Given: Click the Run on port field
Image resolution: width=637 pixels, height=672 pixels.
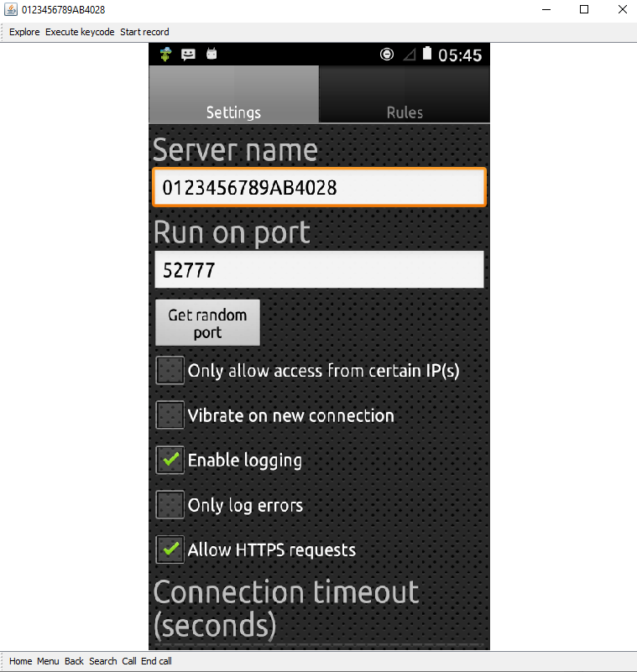Looking at the screenshot, I should click(x=320, y=269).
